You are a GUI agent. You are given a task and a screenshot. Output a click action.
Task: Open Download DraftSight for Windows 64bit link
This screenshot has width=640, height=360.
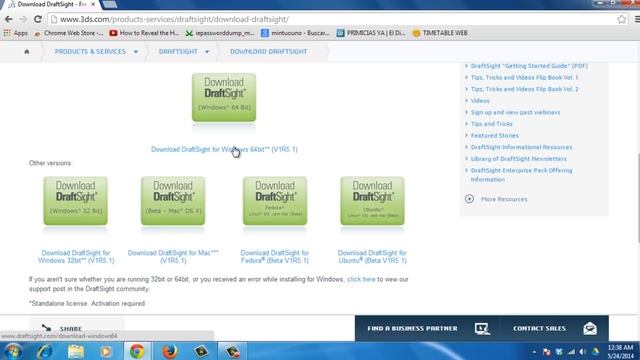pos(224,149)
